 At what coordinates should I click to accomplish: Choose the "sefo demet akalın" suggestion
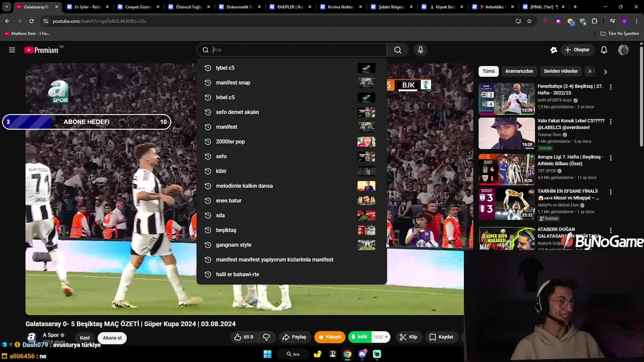[x=292, y=112]
